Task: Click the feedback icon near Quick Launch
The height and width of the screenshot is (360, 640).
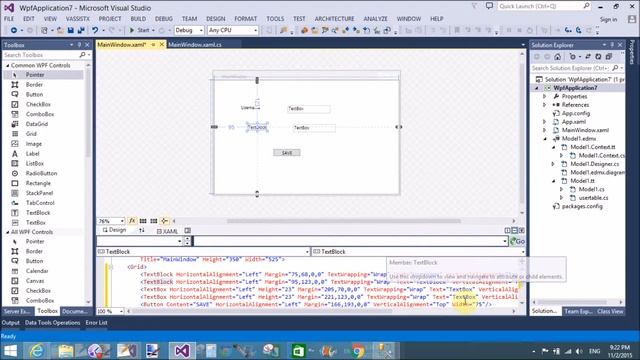Action: coord(489,6)
